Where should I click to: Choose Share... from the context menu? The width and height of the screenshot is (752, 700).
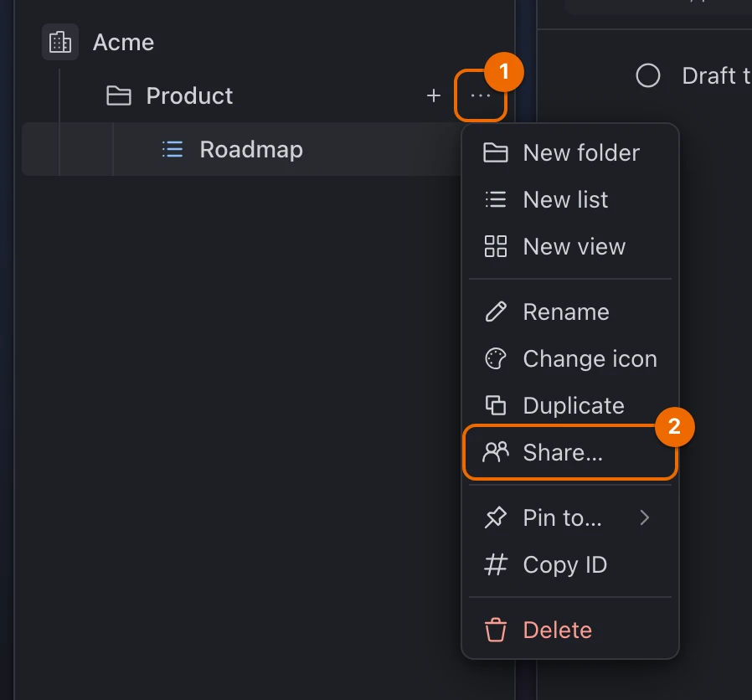point(569,452)
